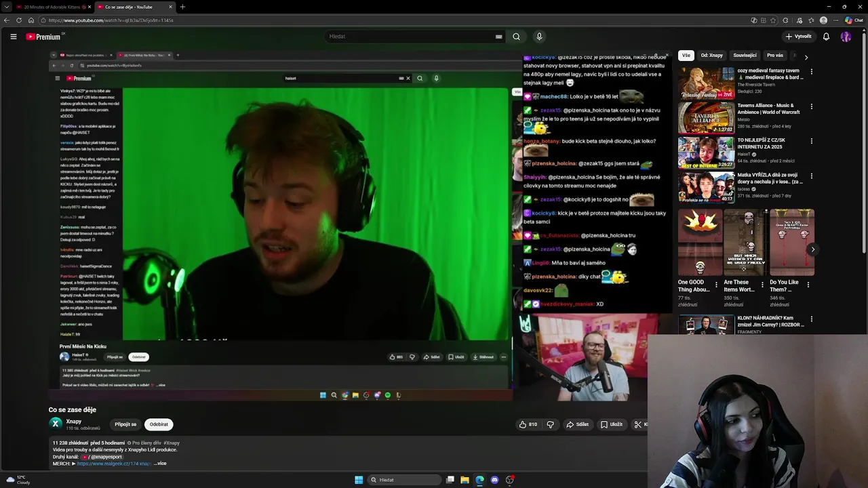
Task: Open the realgeek.cz merch link
Action: pos(114,464)
